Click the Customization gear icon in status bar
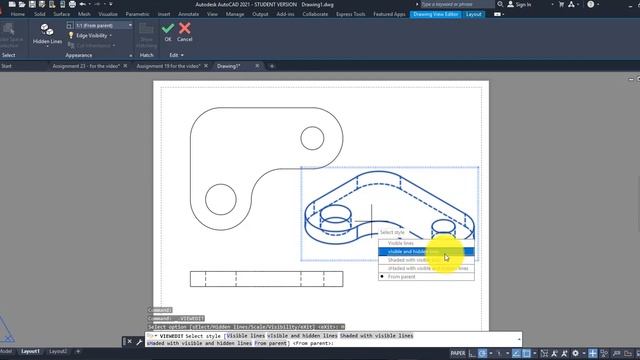Image resolution: width=640 pixels, height=360 pixels. (576, 353)
